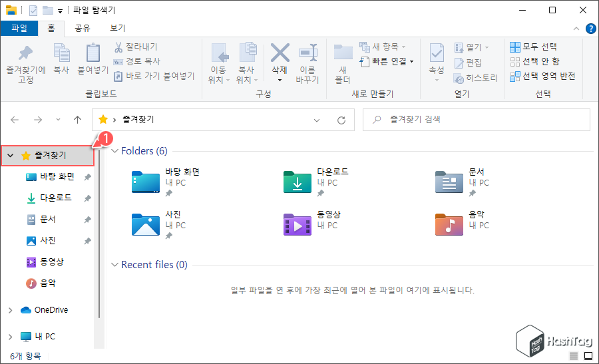The height and width of the screenshot is (364, 599).
Task: Click the 속성 properties checkmark icon
Action: pyautogui.click(x=436, y=53)
